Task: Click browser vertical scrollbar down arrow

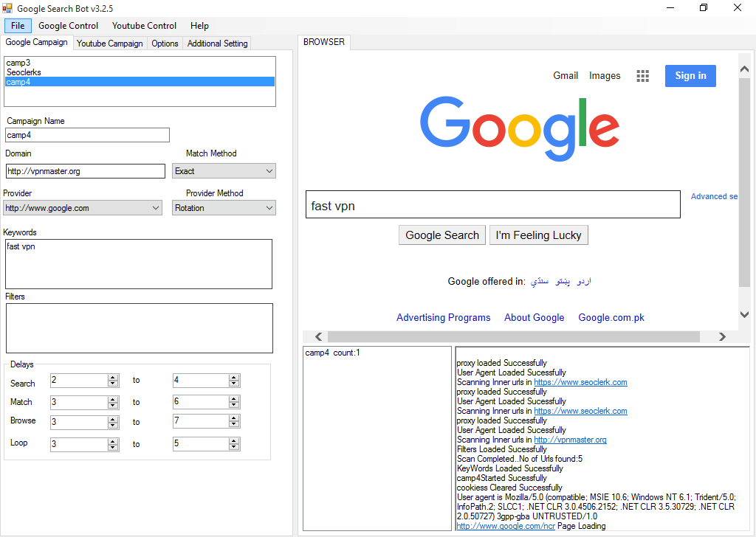Action: tap(744, 314)
